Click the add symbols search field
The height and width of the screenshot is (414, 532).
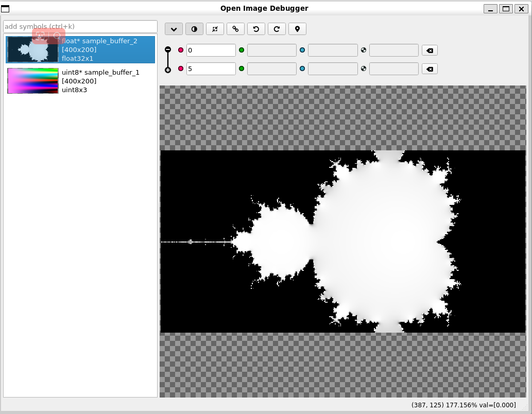click(x=80, y=26)
